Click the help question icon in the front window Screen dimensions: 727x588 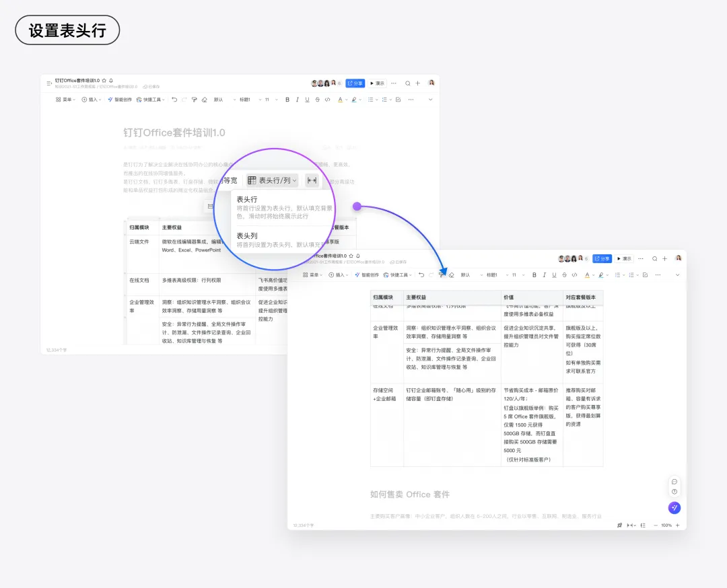[674, 492]
